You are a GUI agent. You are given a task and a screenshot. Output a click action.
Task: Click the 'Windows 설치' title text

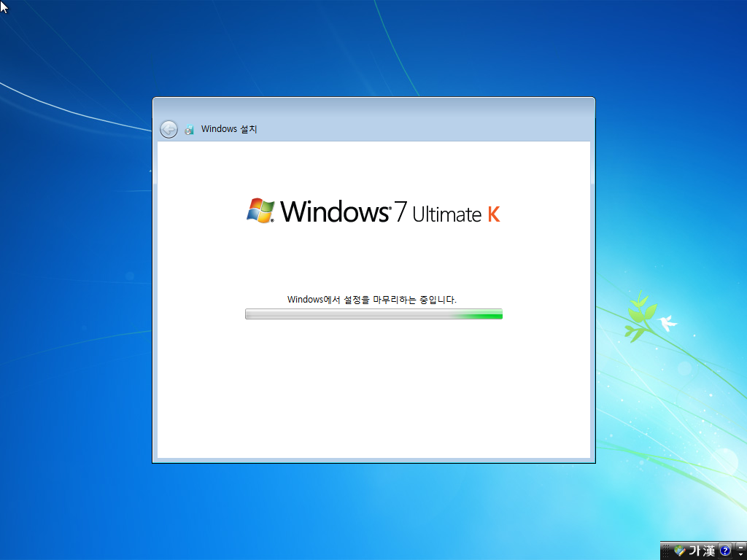coord(229,129)
